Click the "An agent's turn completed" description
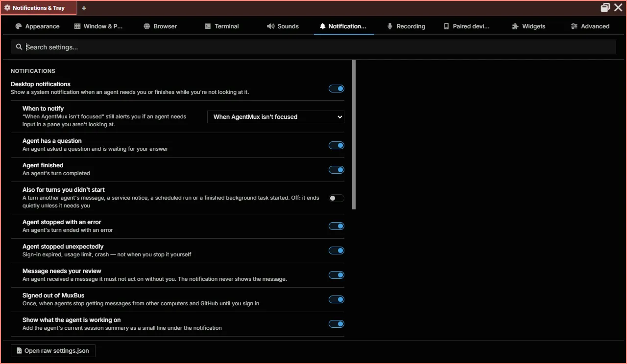627x364 pixels. click(56, 173)
